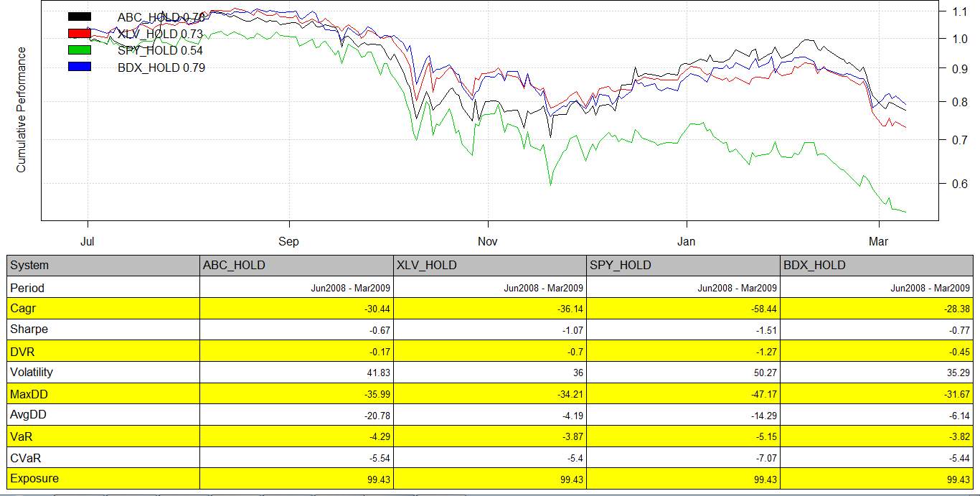Select the MaxDD row label

click(29, 393)
